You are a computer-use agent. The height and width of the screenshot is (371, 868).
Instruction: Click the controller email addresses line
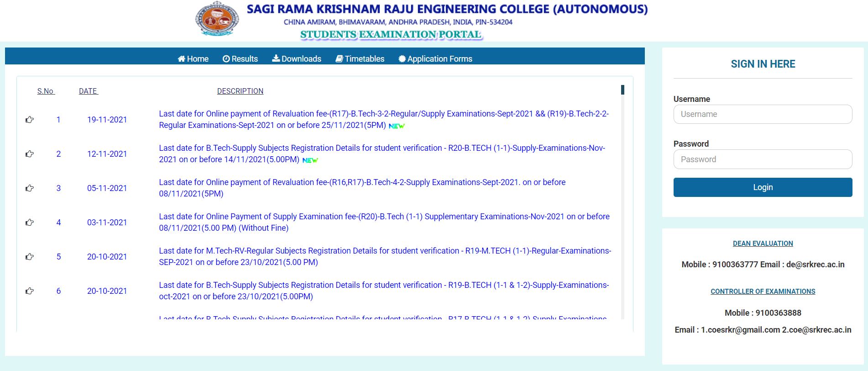point(763,330)
